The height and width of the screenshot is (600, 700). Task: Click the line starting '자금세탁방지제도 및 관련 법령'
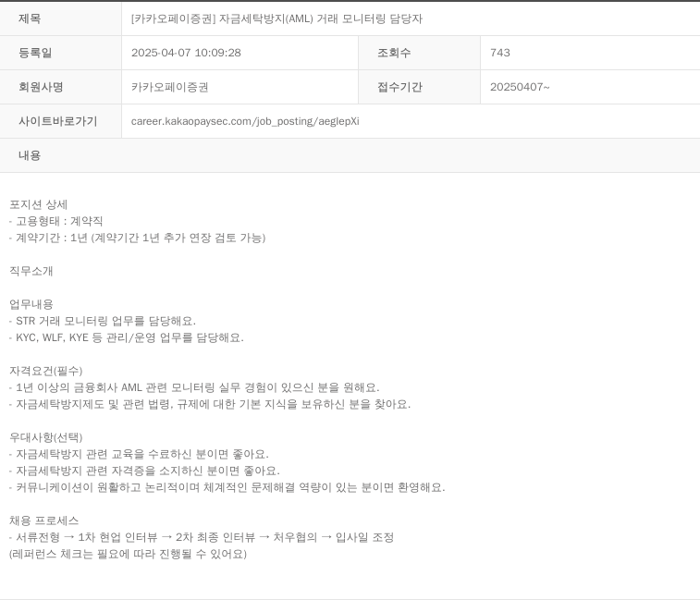point(210,404)
